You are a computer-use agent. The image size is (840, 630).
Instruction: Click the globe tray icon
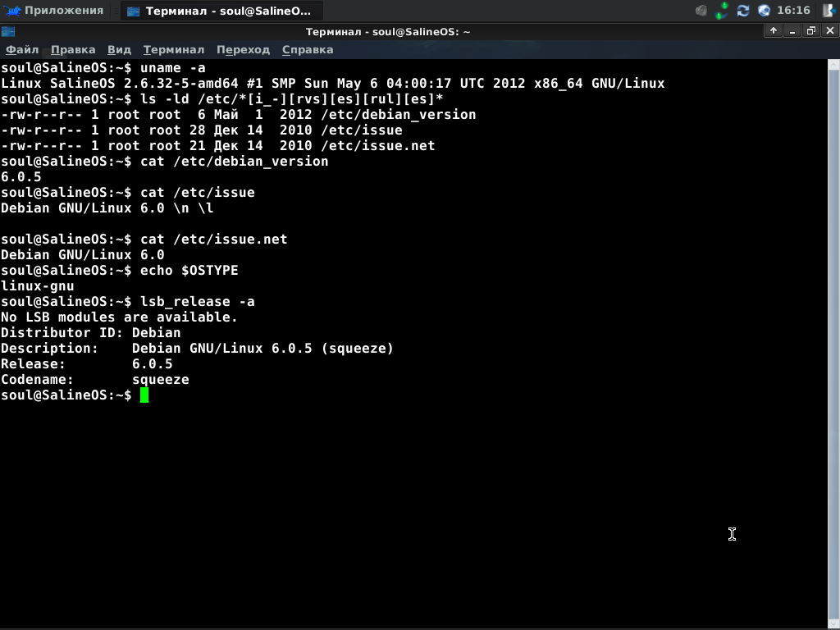764,11
